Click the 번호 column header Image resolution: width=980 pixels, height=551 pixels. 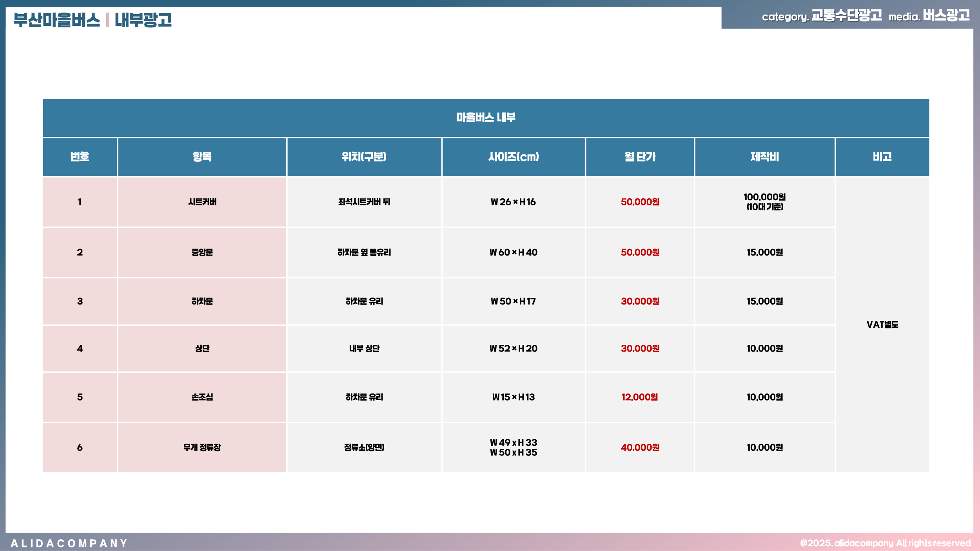pyautogui.click(x=80, y=157)
